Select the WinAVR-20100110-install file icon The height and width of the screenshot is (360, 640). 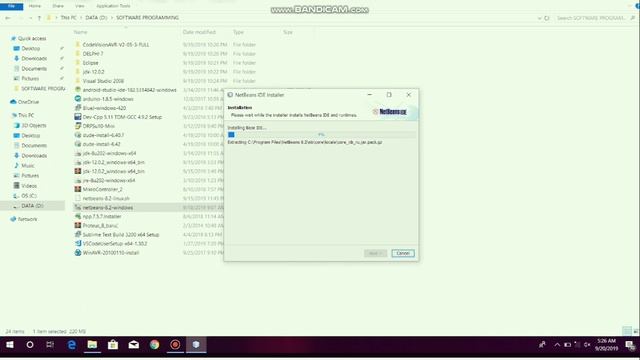tap(78, 253)
